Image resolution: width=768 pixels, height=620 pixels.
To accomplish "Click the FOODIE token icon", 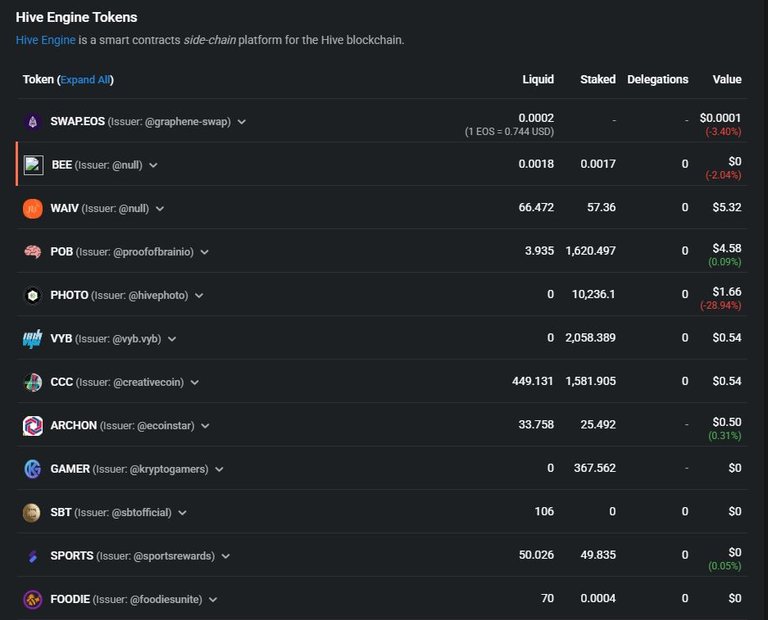I will (33, 599).
